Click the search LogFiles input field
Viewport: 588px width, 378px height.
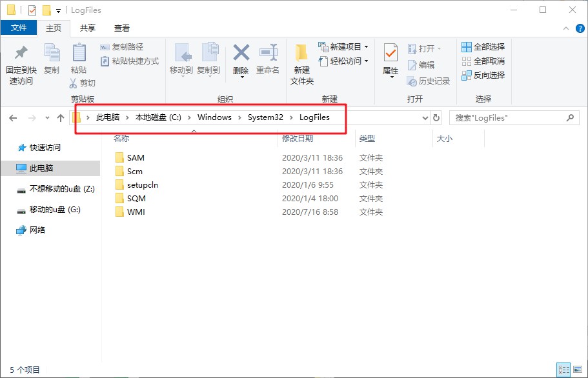[x=507, y=118]
